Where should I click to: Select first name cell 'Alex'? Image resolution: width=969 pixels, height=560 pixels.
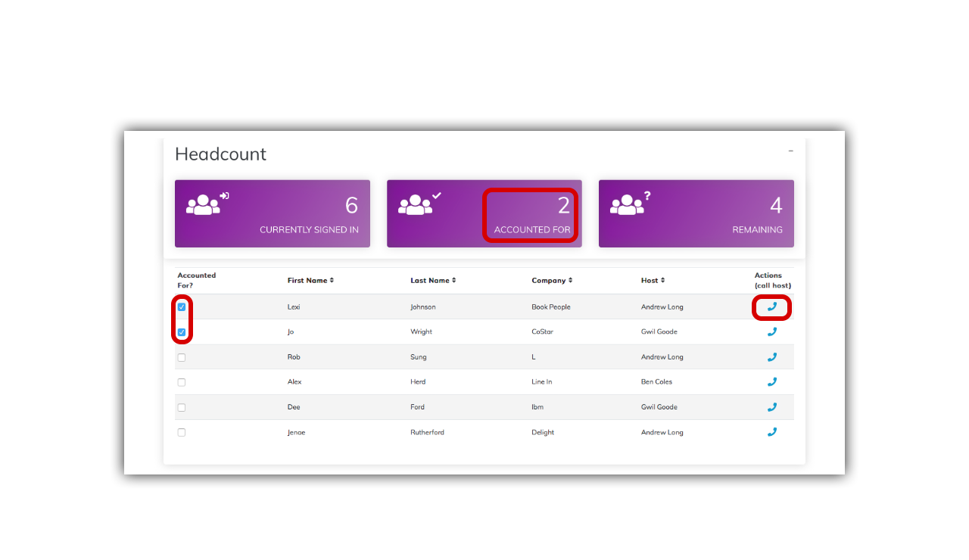294,382
